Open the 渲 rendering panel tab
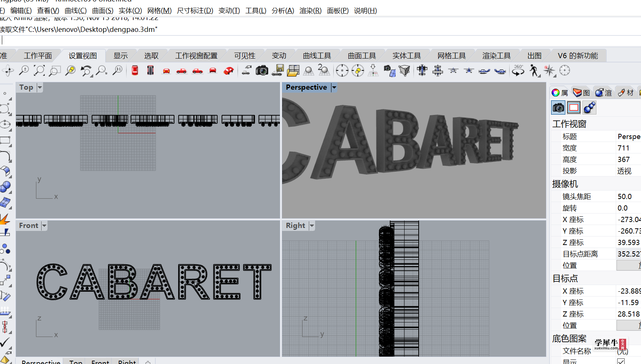This screenshot has width=641, height=364. tap(604, 93)
